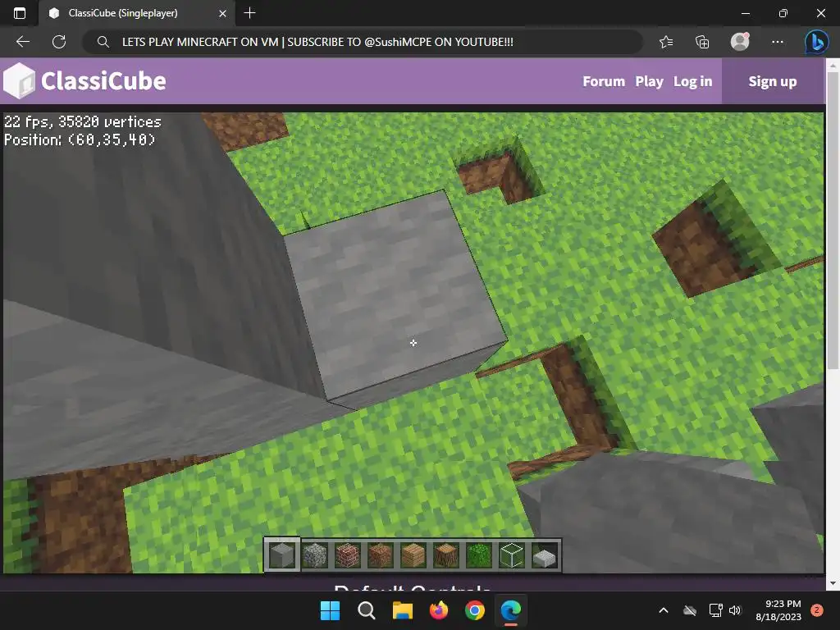Select the slab block in hotbar
Screen dimensions: 840x630
(545, 556)
